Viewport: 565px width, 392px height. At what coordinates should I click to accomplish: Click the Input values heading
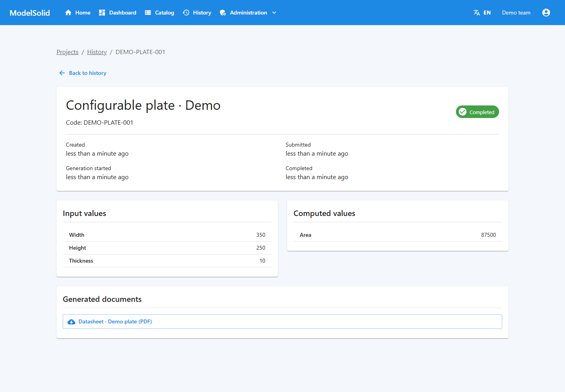84,213
